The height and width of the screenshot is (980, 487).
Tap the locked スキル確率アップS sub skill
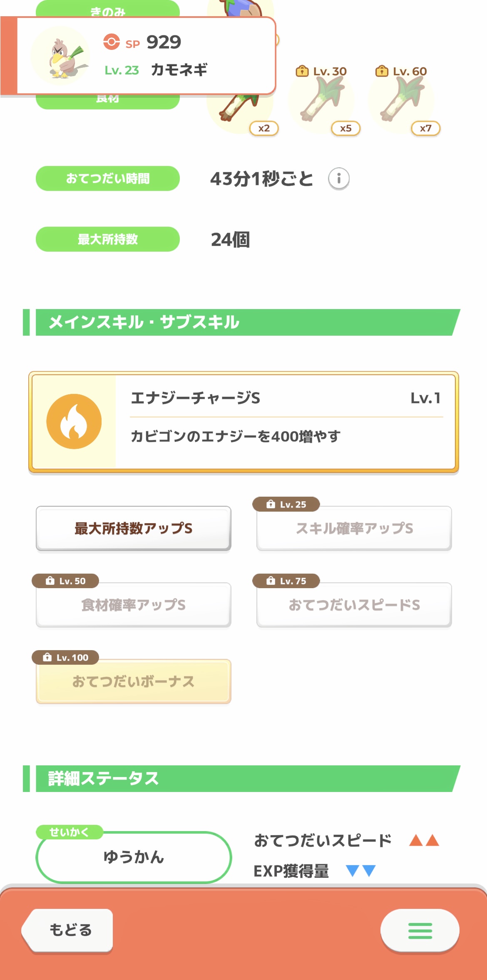coord(354,528)
